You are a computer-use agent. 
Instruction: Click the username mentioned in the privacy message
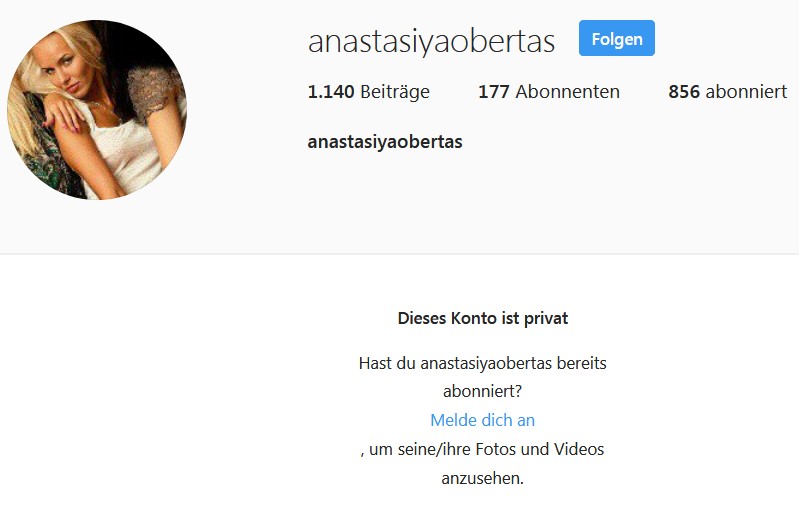(x=486, y=363)
